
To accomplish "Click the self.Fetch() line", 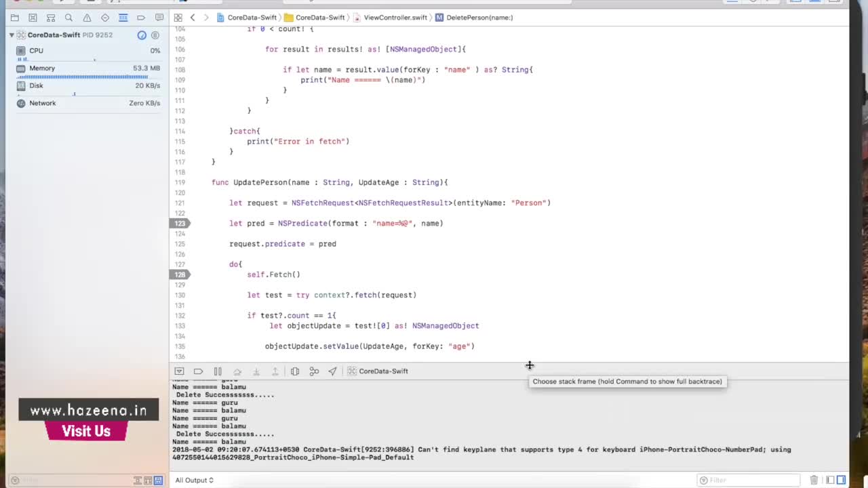I will 273,275.
